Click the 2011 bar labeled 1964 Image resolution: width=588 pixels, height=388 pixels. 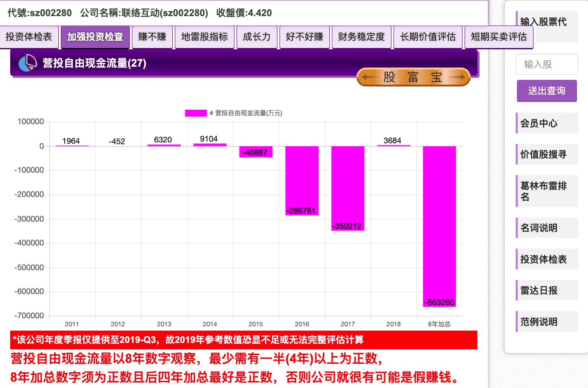pyautogui.click(x=72, y=146)
